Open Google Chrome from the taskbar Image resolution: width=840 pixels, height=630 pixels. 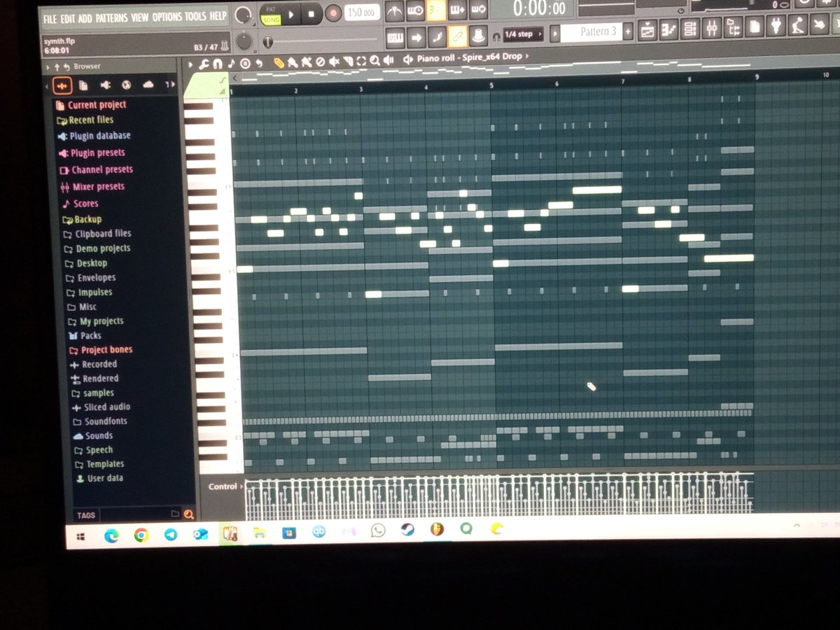141,535
